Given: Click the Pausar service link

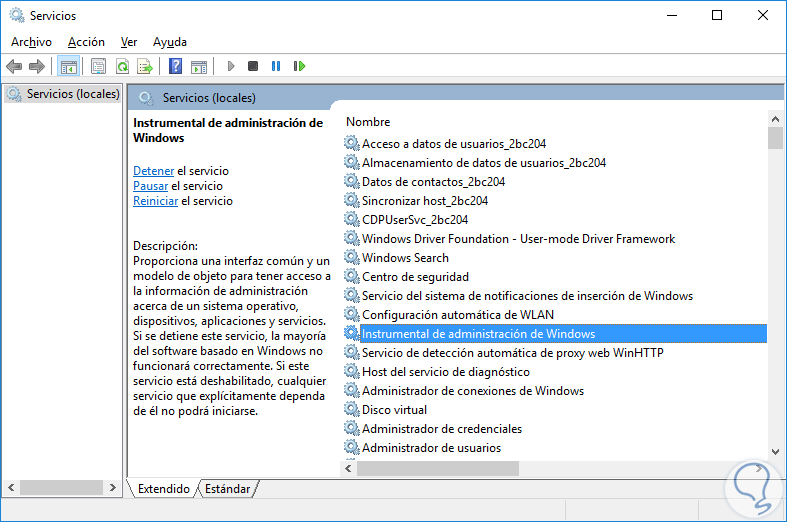Looking at the screenshot, I should pos(151,186).
